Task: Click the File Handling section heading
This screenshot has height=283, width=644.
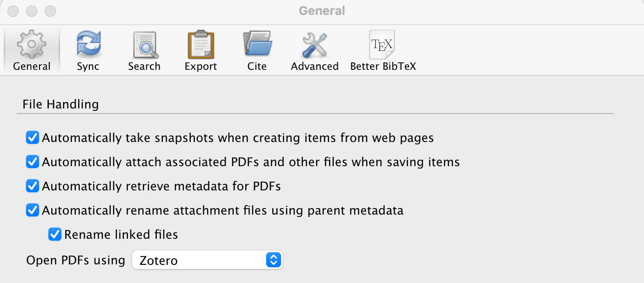Action: (x=60, y=104)
